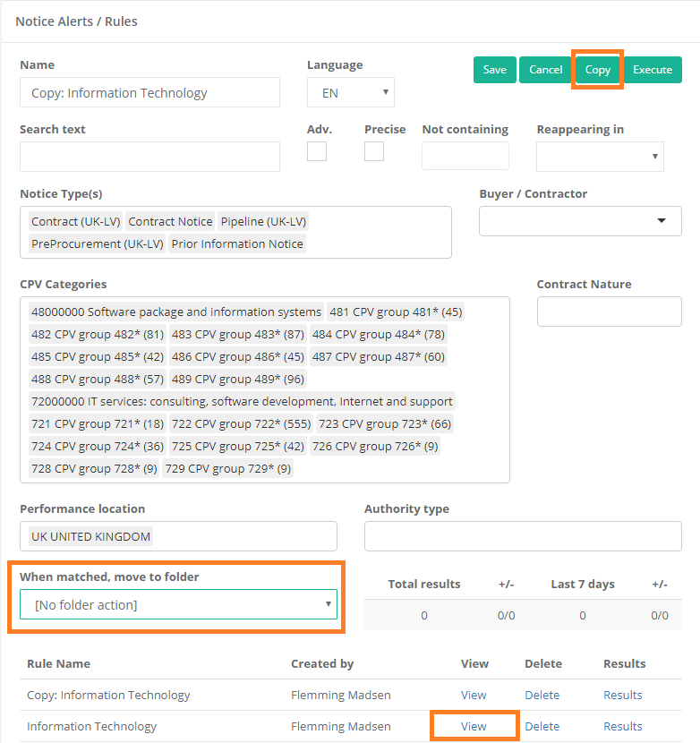
Task: Click the Not containing field
Action: (465, 156)
